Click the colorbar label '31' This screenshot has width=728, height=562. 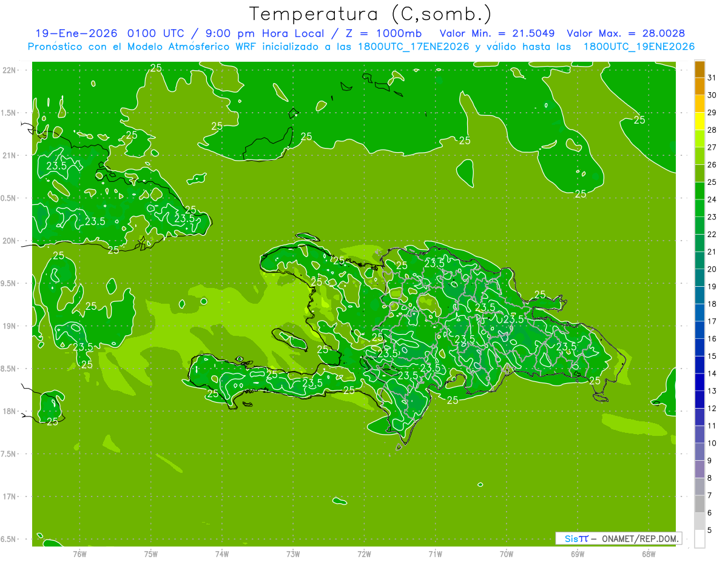(x=712, y=78)
